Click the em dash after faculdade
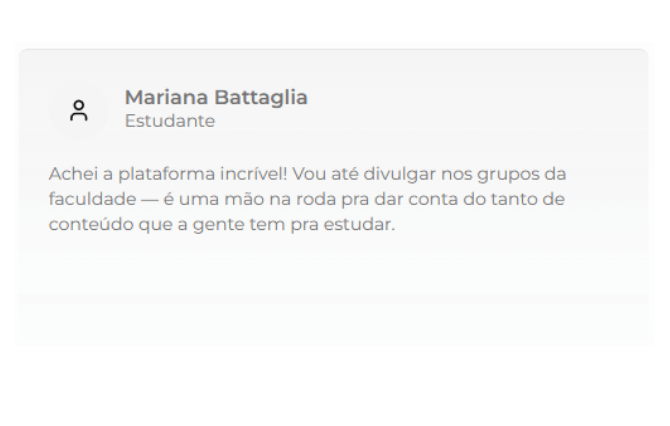Screen dimensions: 670x426 click(150, 200)
